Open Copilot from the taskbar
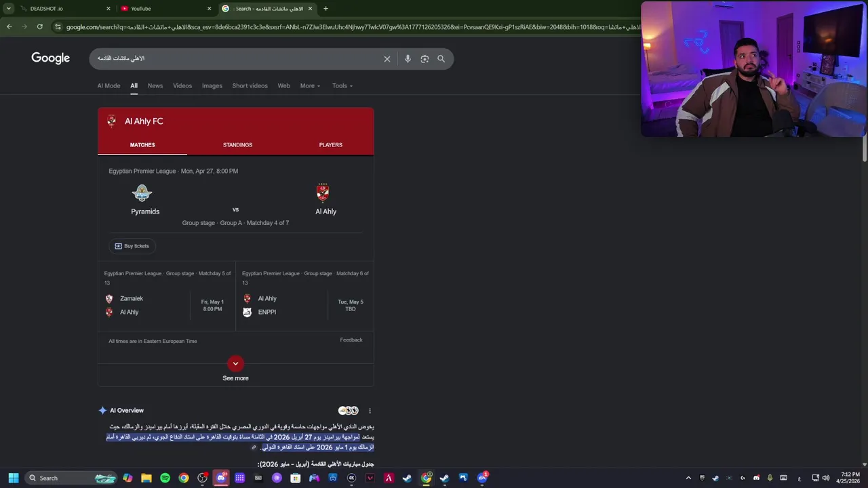 (x=127, y=478)
